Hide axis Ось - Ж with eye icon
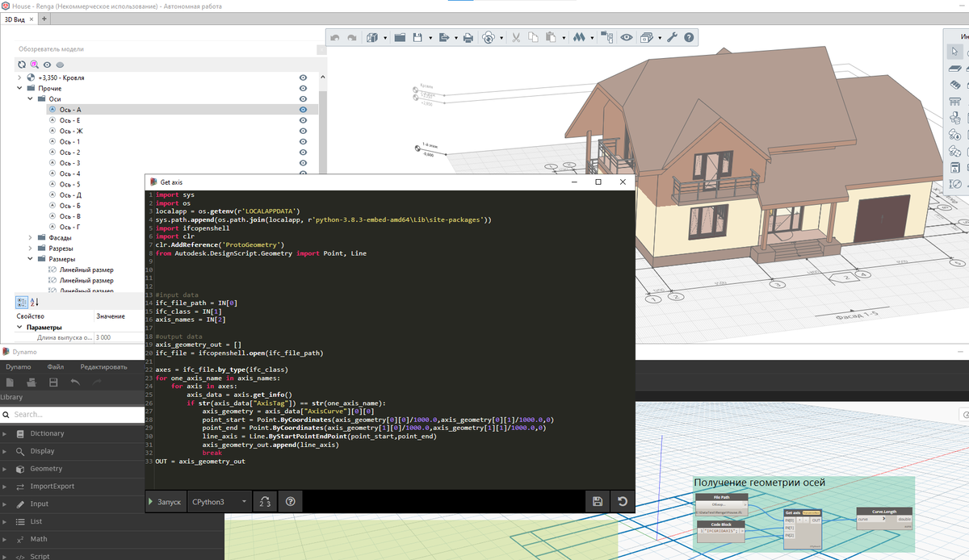 304,131
